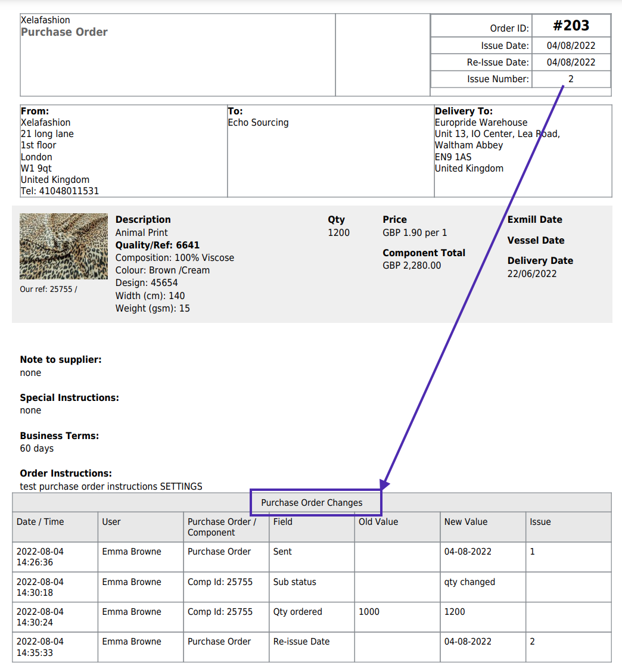Select the component total GBP 2,280.00

[x=412, y=266]
